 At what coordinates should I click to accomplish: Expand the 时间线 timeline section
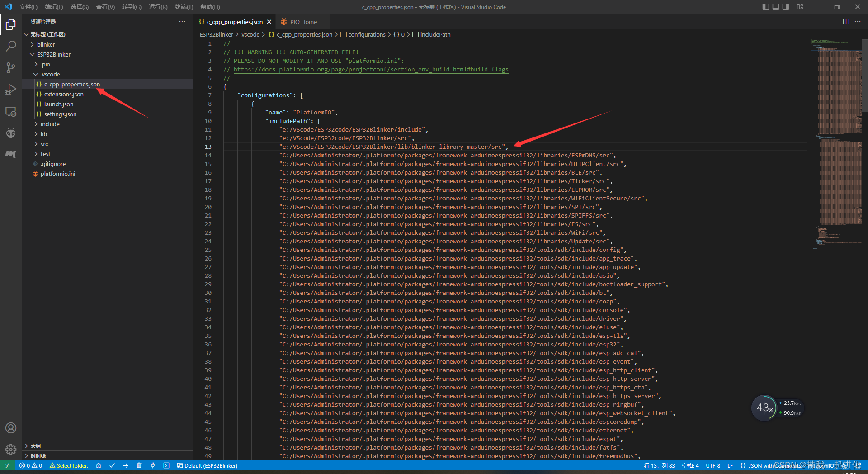click(x=107, y=456)
